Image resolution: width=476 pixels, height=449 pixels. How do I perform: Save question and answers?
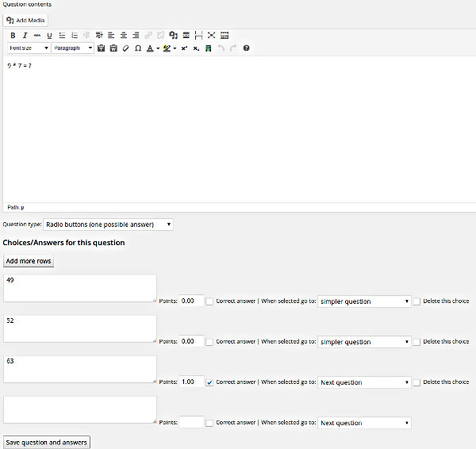point(47,443)
